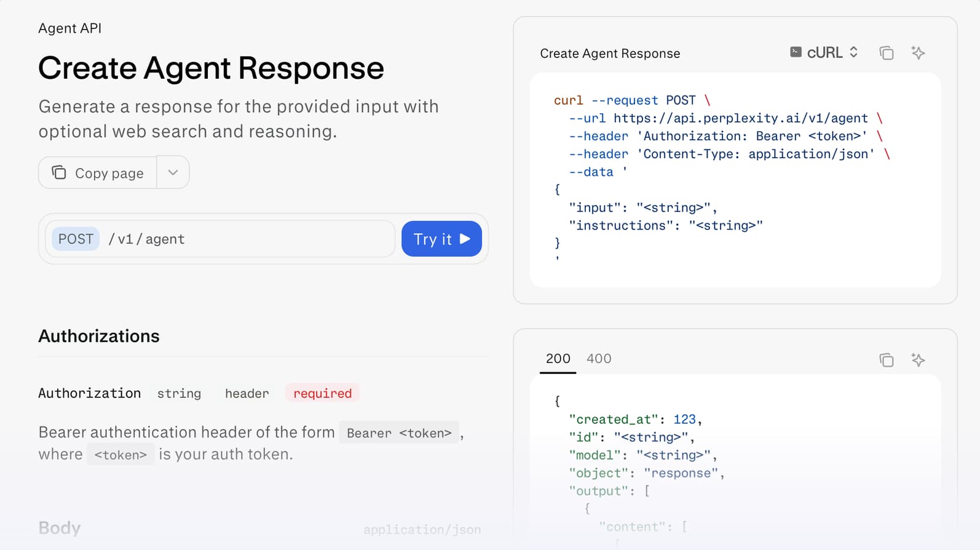This screenshot has width=980, height=550.
Task: Ask AI about the response example
Action: 918,360
